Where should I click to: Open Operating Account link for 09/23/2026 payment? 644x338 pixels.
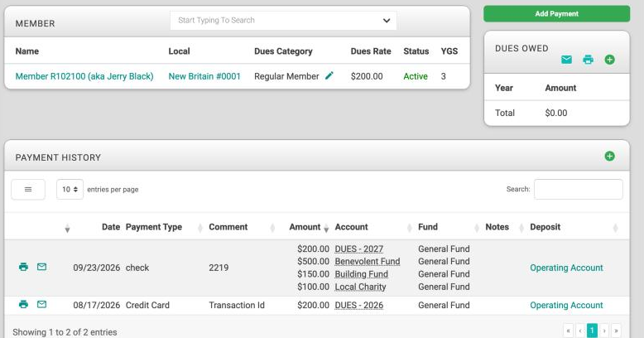[566, 268]
